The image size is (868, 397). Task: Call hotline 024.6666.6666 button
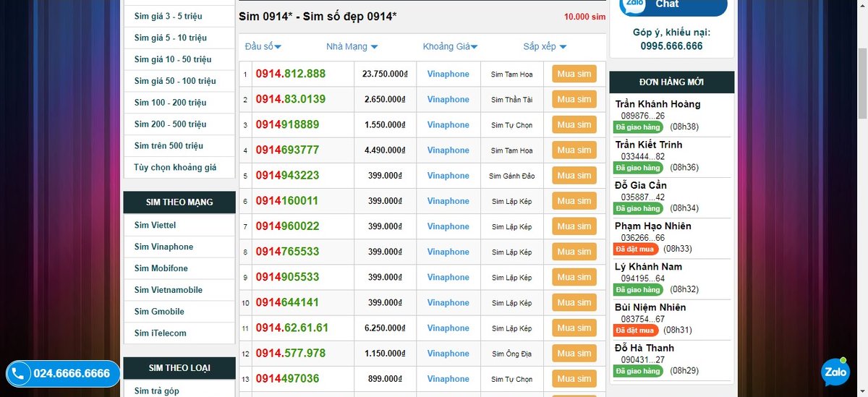(63, 374)
